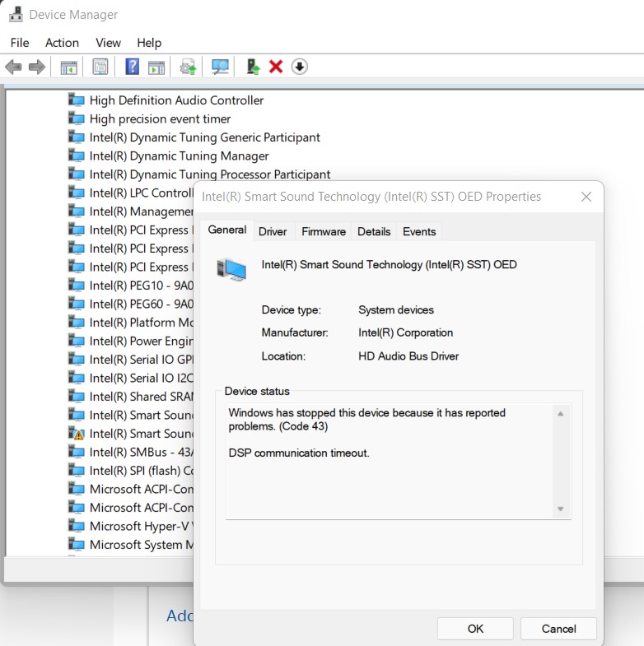
Task: Click the OK button
Action: 475,629
